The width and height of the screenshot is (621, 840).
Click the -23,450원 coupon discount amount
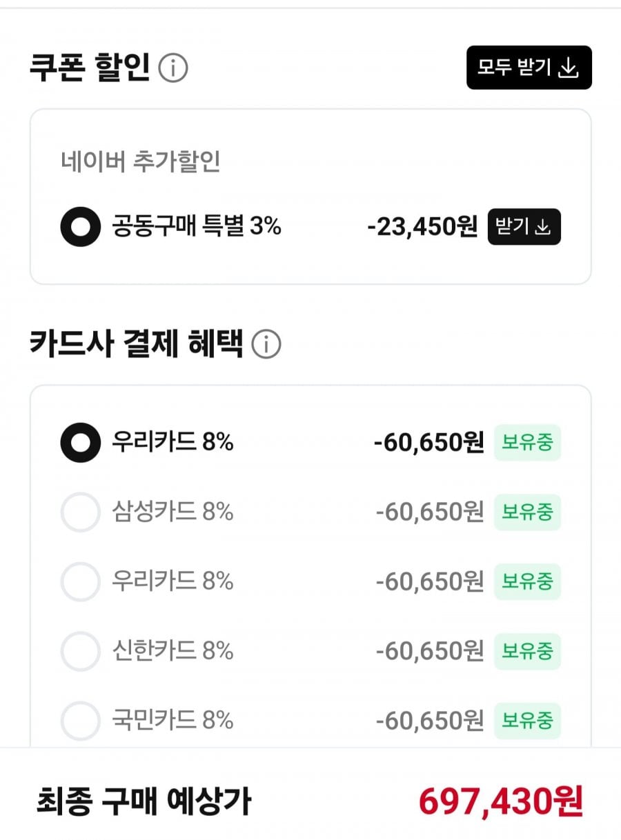click(422, 226)
